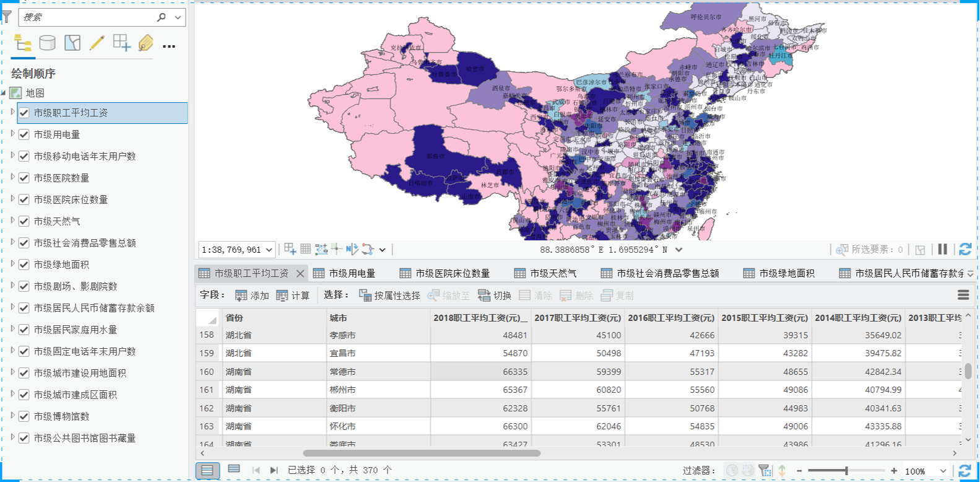The width and height of the screenshot is (980, 482).
Task: Click the map grid icon below the map
Action: click(305, 249)
